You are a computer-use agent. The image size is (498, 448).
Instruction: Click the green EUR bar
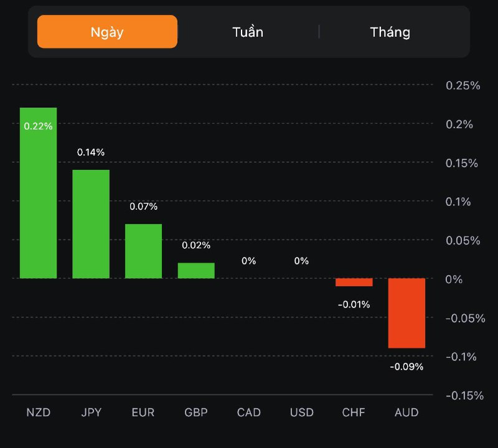click(143, 251)
